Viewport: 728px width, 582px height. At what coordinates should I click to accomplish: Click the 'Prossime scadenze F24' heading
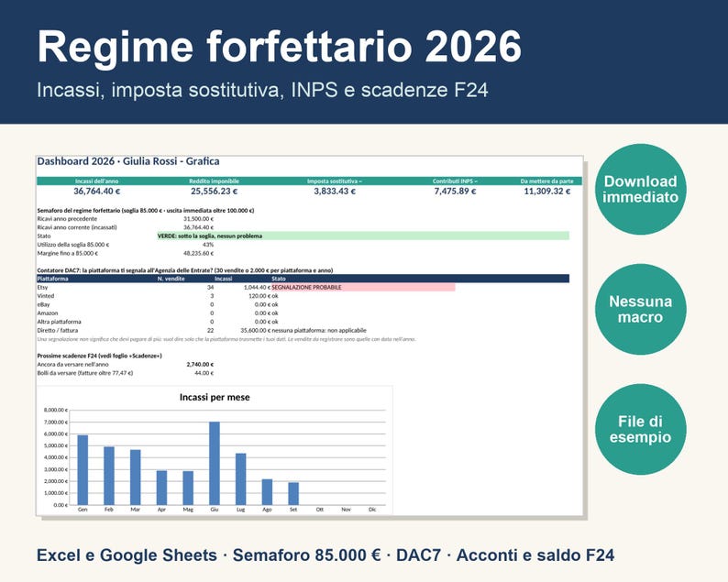pyautogui.click(x=99, y=356)
